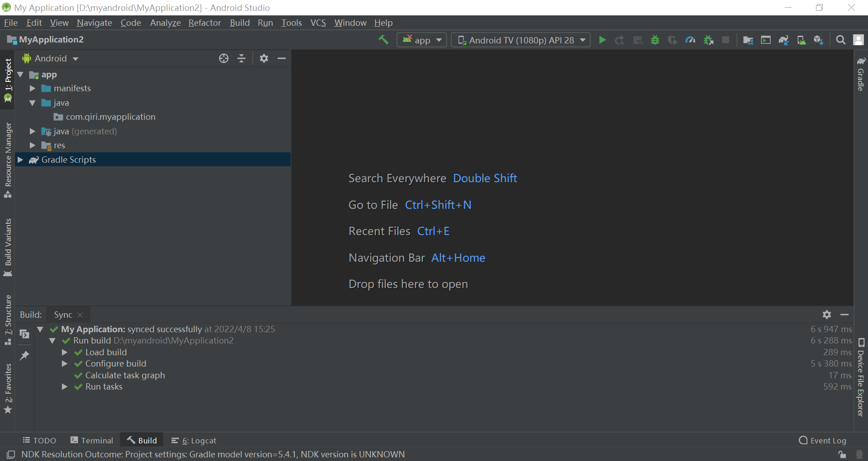868x461 pixels.
Task: Select the com.qiri.myapplication package
Action: 104,117
